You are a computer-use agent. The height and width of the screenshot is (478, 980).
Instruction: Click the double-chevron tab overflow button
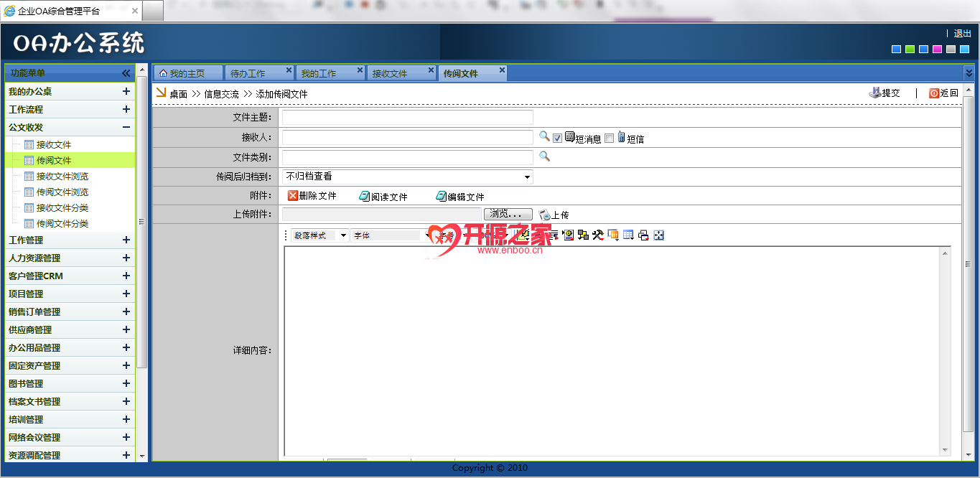[x=969, y=73]
